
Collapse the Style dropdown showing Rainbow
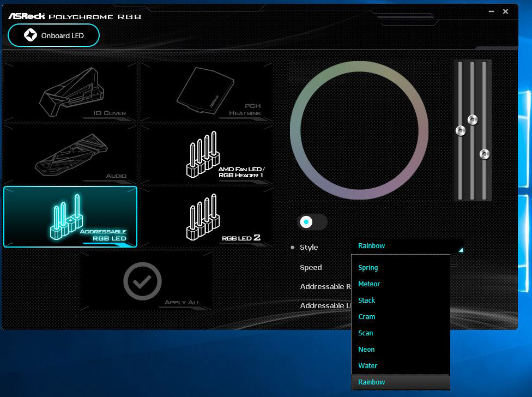(409, 246)
